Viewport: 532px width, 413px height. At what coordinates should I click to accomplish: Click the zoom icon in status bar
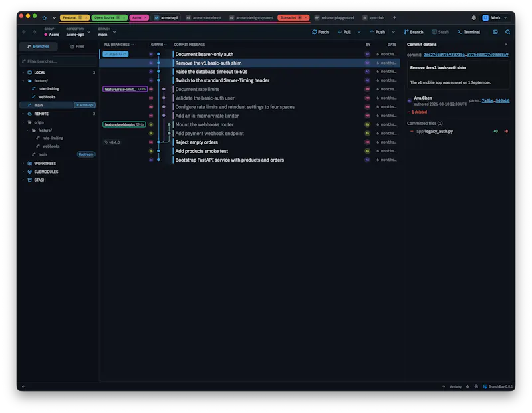point(476,387)
